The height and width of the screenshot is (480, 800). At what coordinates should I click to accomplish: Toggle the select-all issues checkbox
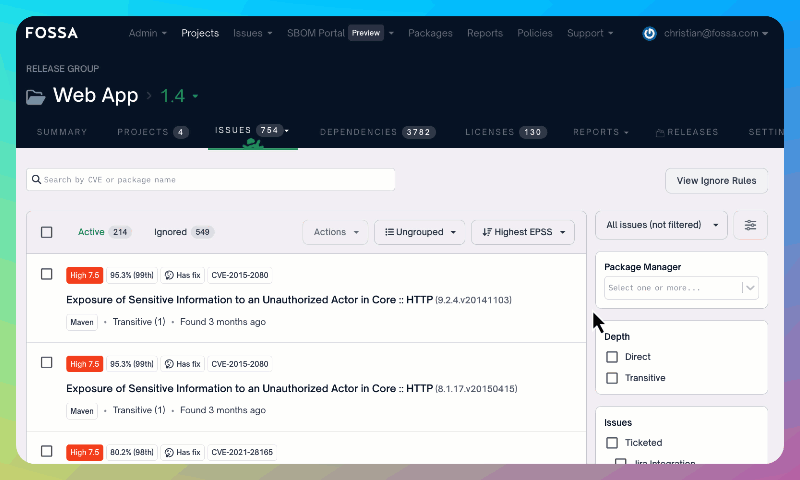point(47,232)
